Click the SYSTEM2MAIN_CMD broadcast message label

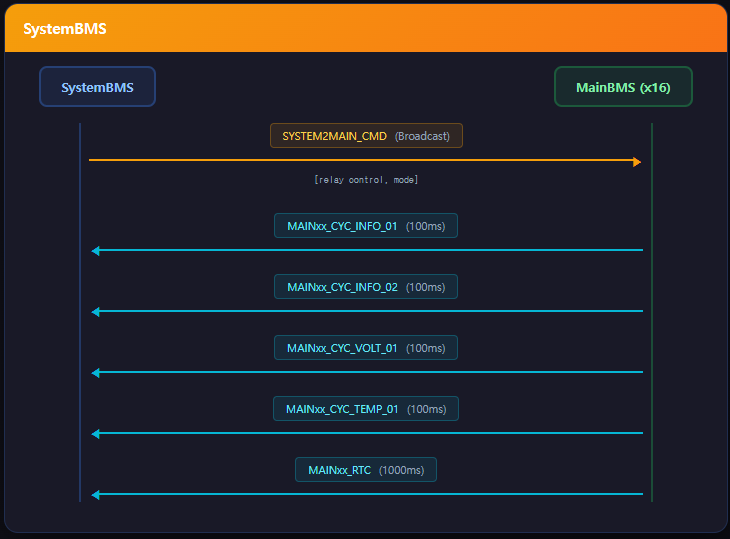(x=334, y=136)
